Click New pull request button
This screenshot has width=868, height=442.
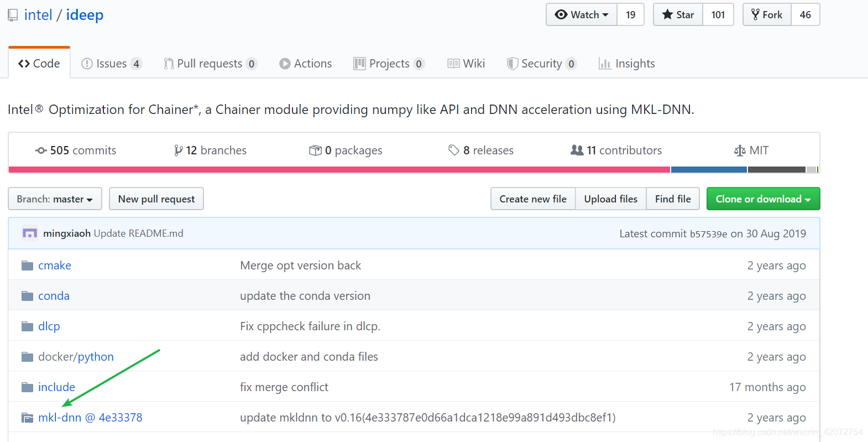click(156, 199)
